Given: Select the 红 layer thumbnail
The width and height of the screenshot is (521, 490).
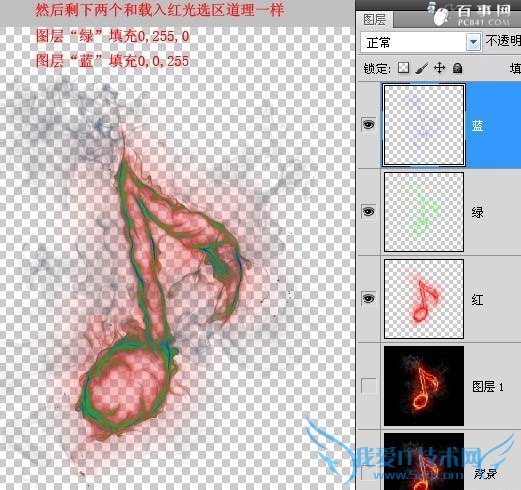Looking at the screenshot, I should click(x=424, y=299).
